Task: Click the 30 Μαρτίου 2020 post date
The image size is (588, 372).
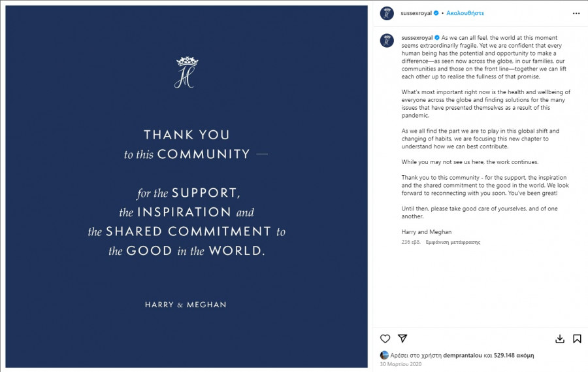Action: 400,364
